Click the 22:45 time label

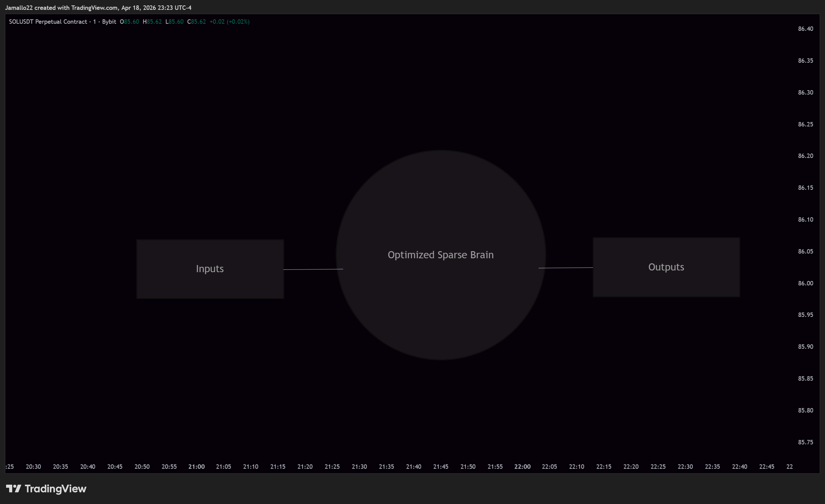(767, 467)
